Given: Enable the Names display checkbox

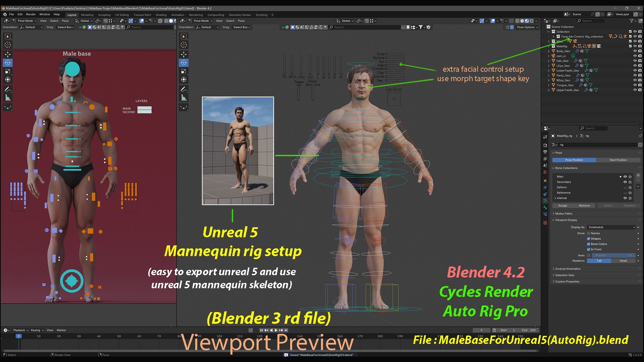Looking at the screenshot, I should 589,233.
